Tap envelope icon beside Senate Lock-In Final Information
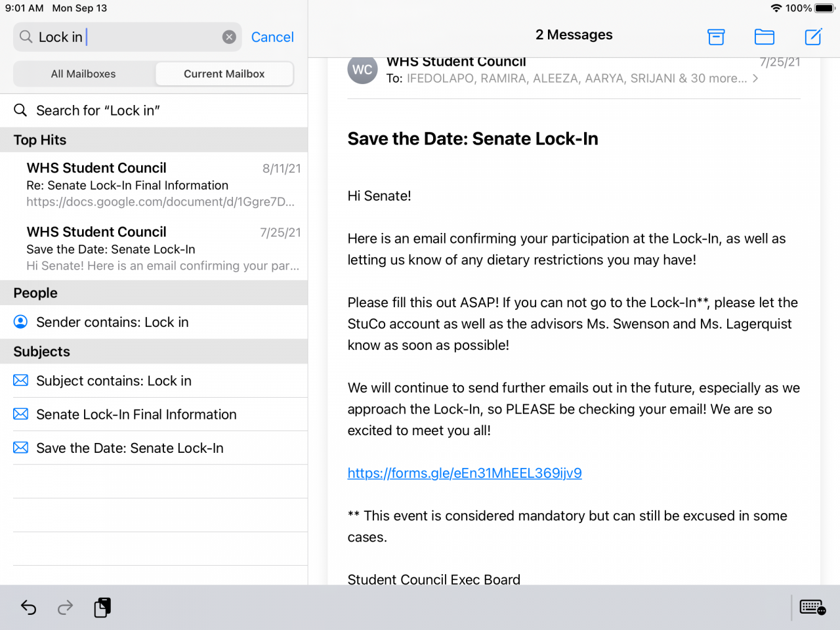Image resolution: width=840 pixels, height=630 pixels. click(x=21, y=414)
